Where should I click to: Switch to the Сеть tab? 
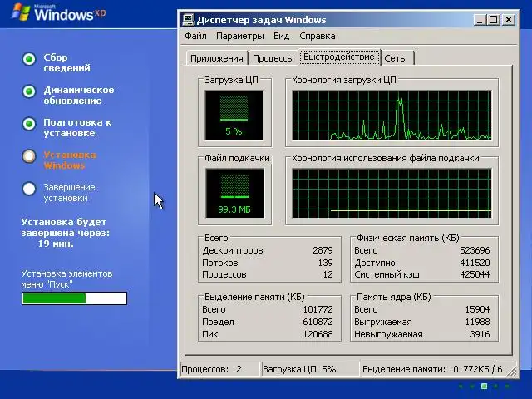pos(397,58)
